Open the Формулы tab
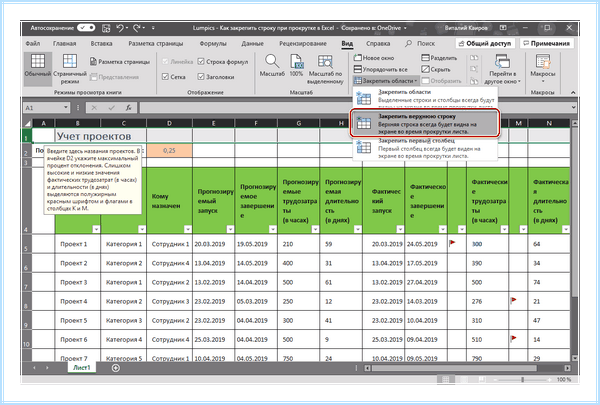Image resolution: width=600 pixels, height=405 pixels. 213,43
